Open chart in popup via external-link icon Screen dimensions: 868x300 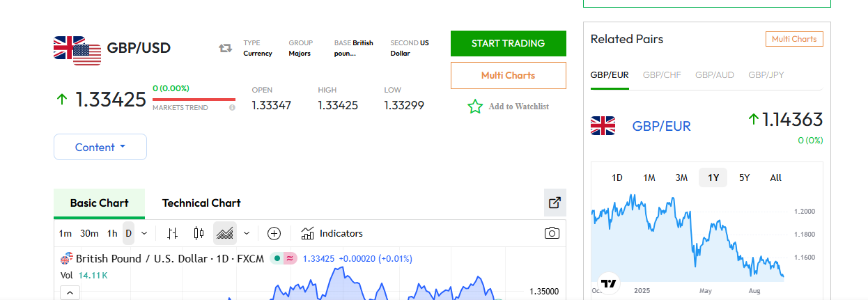[555, 203]
